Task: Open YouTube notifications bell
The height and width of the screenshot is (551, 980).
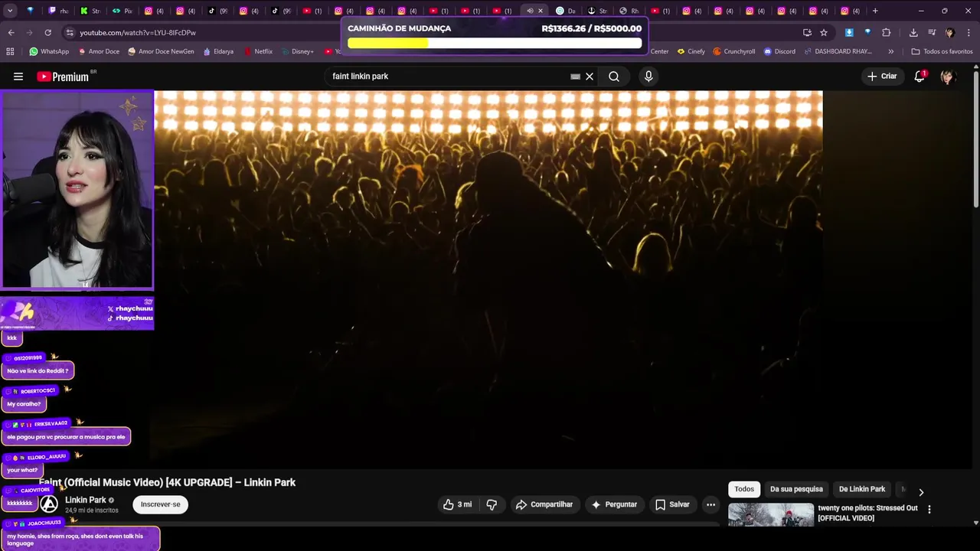Action: pos(920,77)
